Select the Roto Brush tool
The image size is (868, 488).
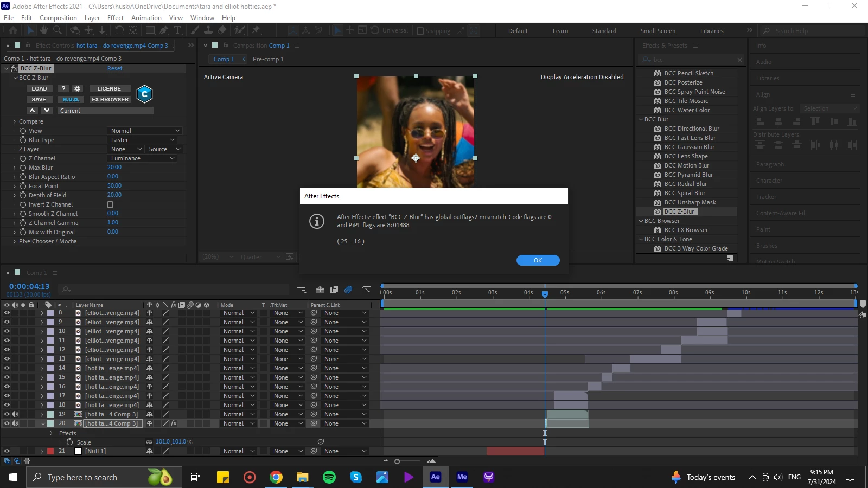pyautogui.click(x=240, y=30)
